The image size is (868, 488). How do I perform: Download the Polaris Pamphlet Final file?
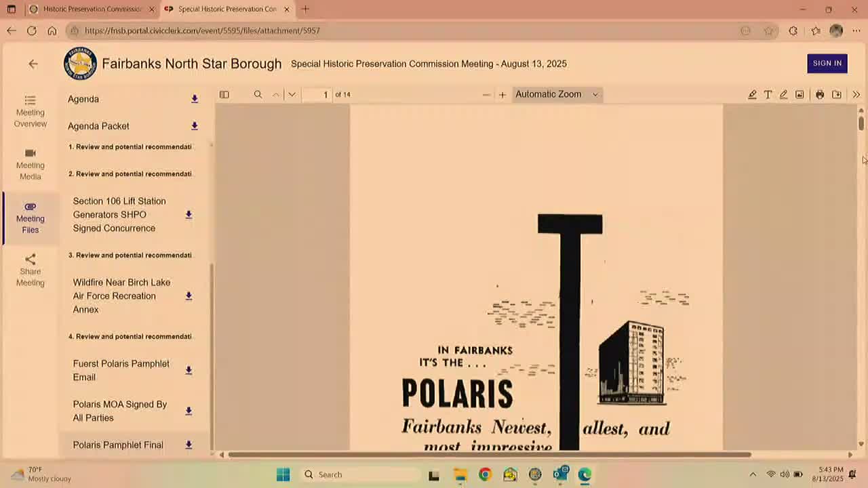(x=189, y=445)
